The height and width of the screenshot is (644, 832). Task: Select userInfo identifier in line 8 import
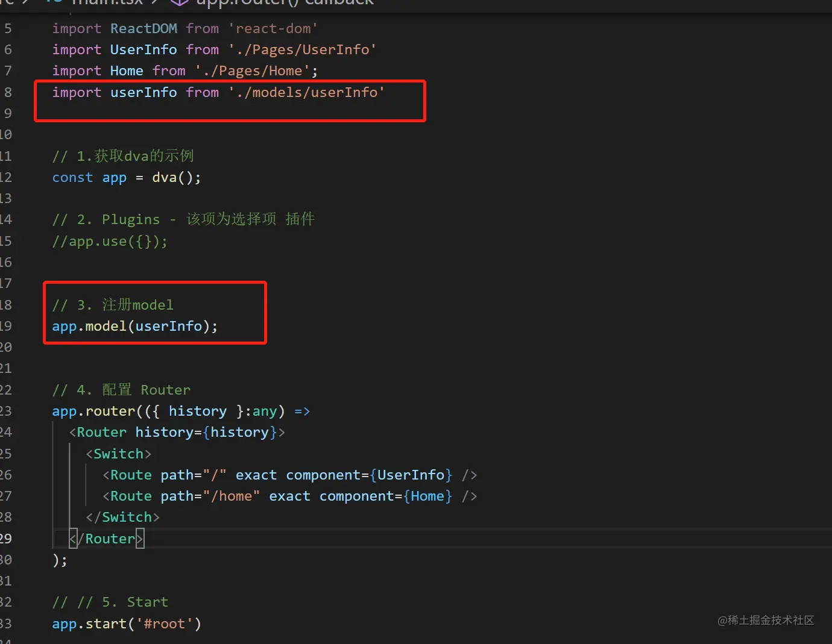pos(143,92)
